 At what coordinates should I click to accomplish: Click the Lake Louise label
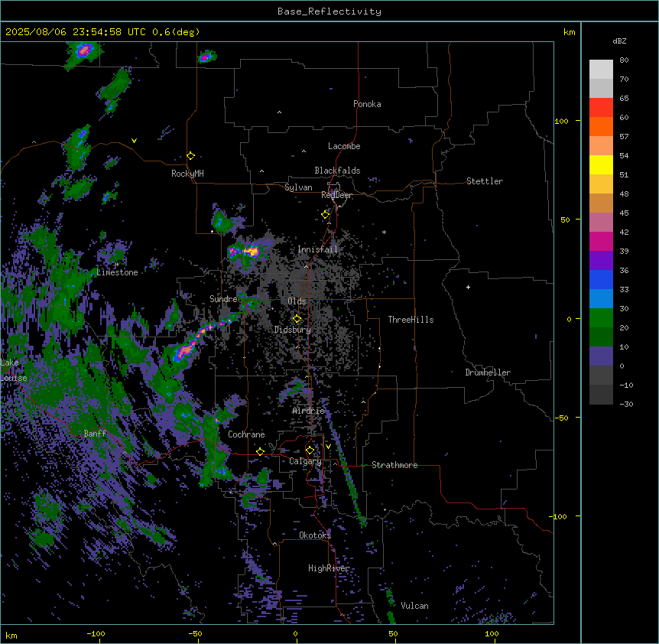14,370
